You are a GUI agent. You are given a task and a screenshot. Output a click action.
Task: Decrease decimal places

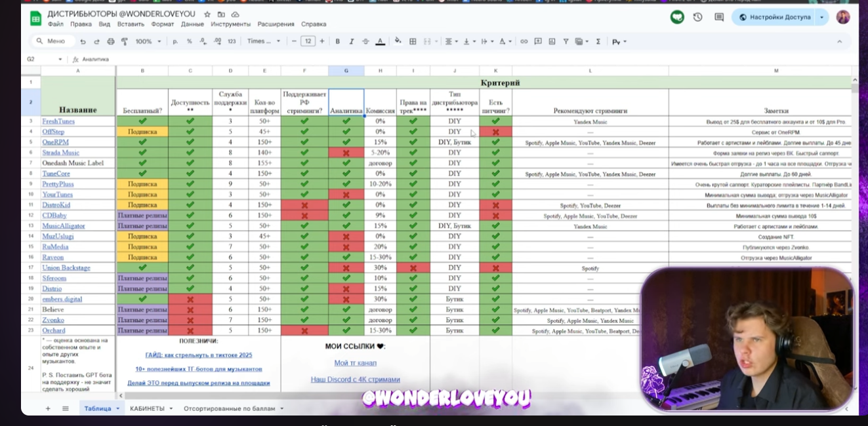(x=203, y=41)
